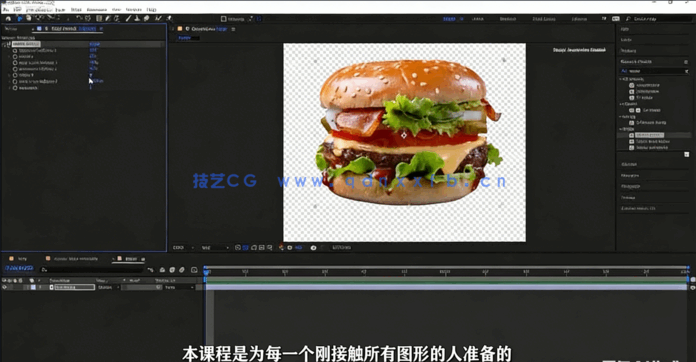Click the Effects & Presets search field

(x=654, y=71)
